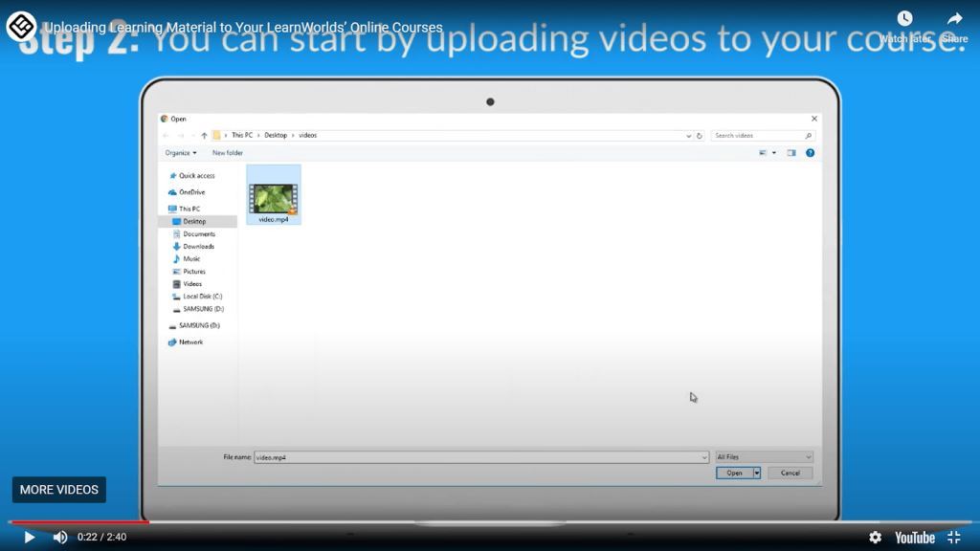Open the video title link
The image size is (980, 551).
point(243,28)
